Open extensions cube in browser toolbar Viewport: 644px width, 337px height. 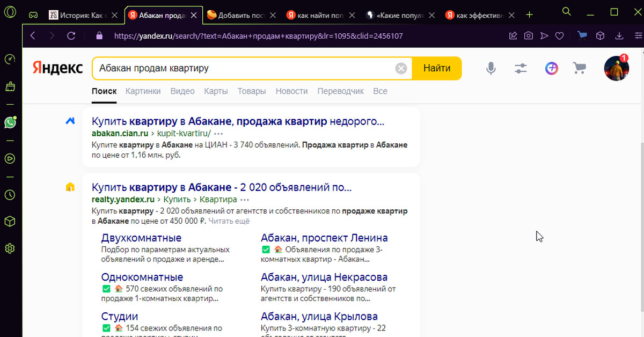pos(601,36)
